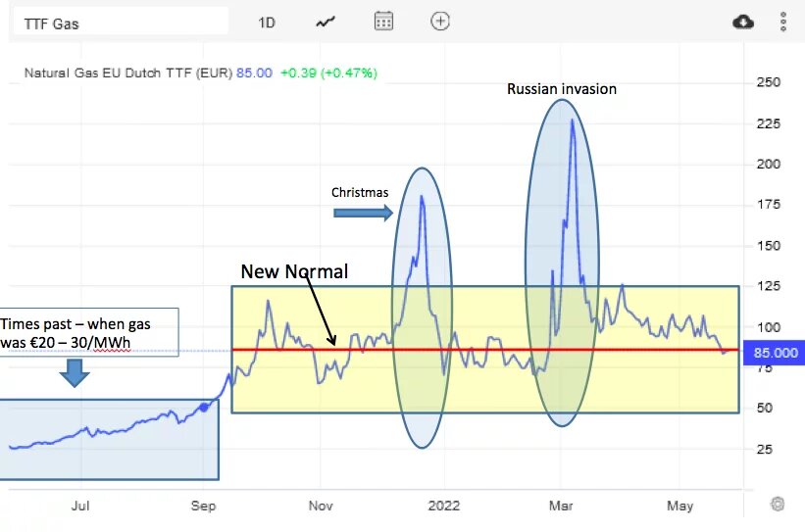Image resolution: width=805 pixels, height=532 pixels.
Task: Click the '85.00' legend price value
Action: coord(254,73)
